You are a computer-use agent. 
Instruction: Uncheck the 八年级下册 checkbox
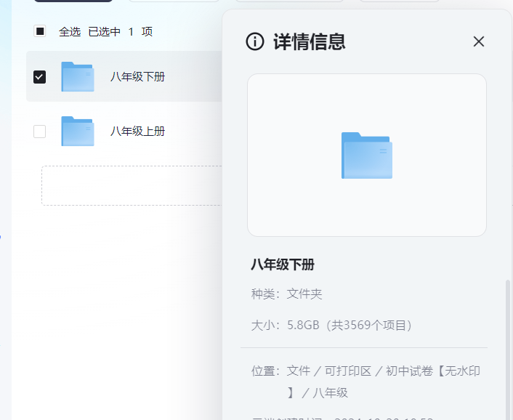pos(40,77)
